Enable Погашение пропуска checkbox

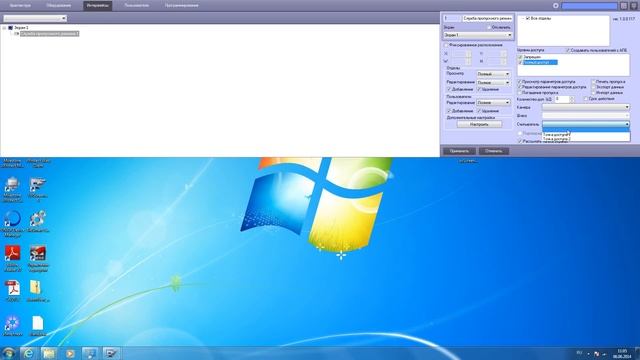pos(520,93)
